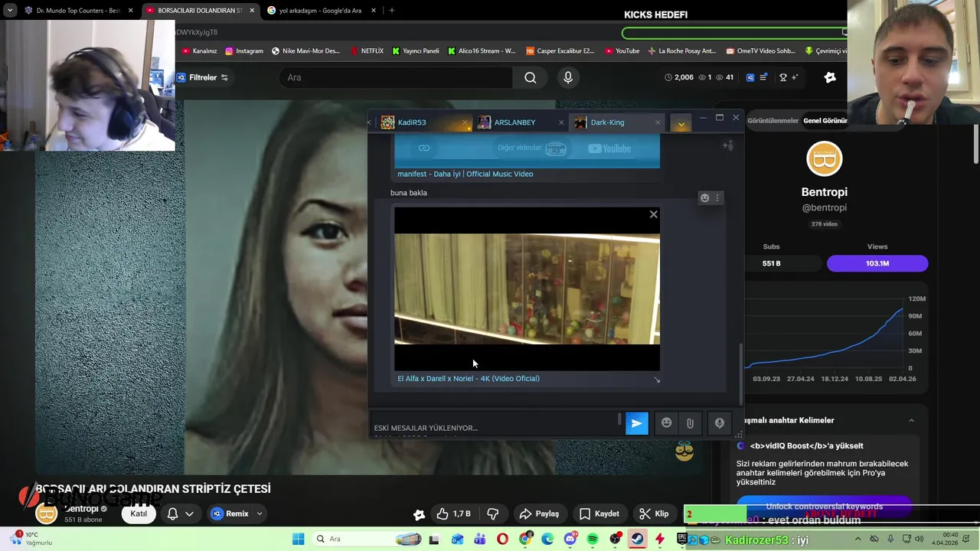Open Steam from the taskbar
This screenshot has width=980, height=551.
(637, 540)
